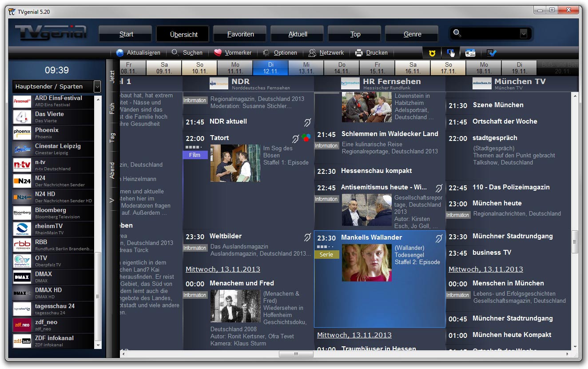The image size is (588, 369).
Task: Toggle the blue checkmark toolbar icon
Action: tap(491, 53)
